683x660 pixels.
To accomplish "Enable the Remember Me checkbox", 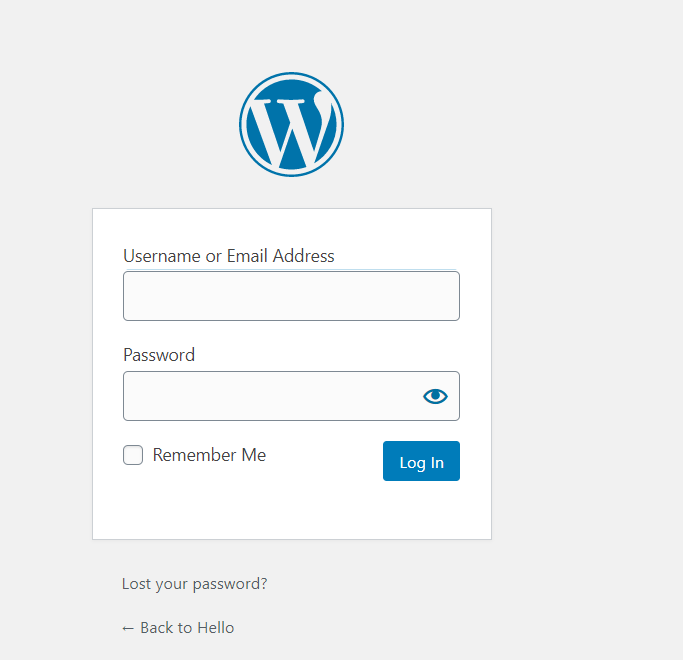I will pyautogui.click(x=133, y=455).
